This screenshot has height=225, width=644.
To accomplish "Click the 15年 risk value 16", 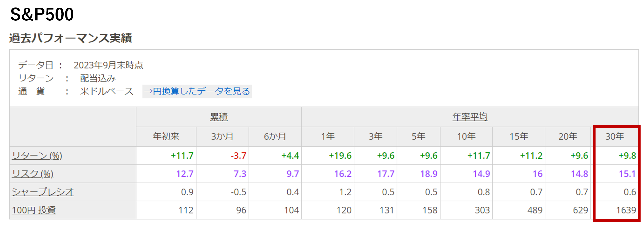I will (x=538, y=174).
